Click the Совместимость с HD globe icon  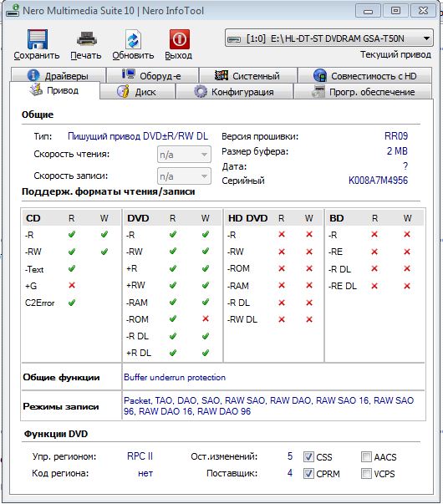320,75
